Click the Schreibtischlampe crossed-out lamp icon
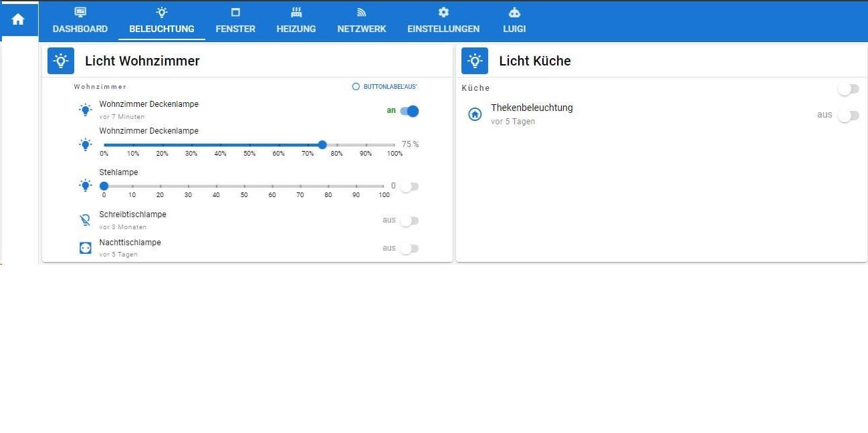The width and height of the screenshot is (868, 433). pos(85,220)
